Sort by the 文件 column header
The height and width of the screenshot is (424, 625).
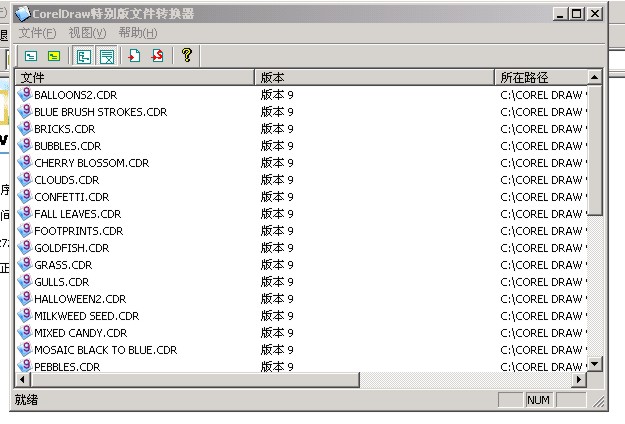click(135, 77)
